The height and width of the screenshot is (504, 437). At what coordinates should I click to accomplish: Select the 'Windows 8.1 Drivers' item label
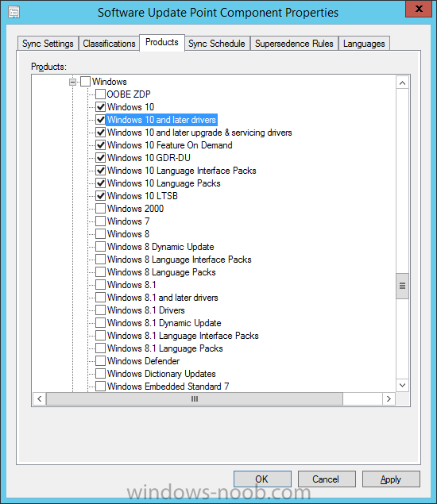coord(145,310)
